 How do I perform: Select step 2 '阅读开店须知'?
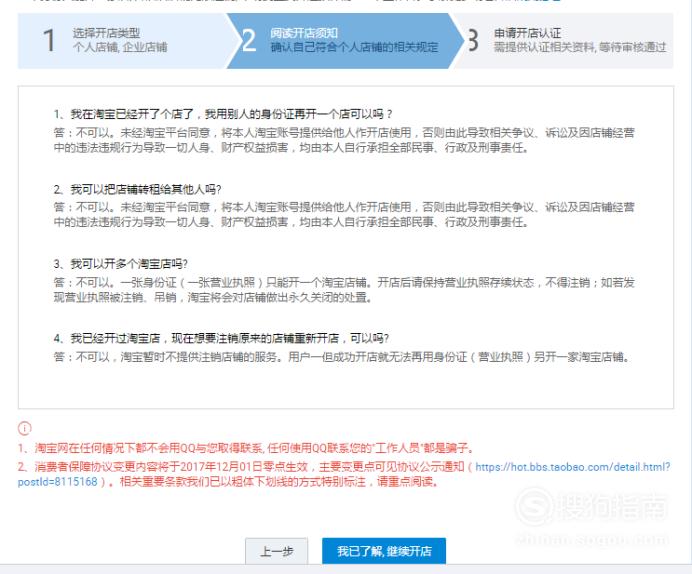pyautogui.click(x=345, y=40)
